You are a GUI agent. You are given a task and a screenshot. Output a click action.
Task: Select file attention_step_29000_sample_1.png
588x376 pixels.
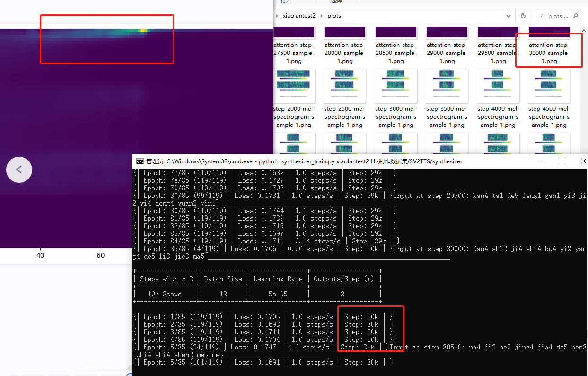click(x=447, y=53)
